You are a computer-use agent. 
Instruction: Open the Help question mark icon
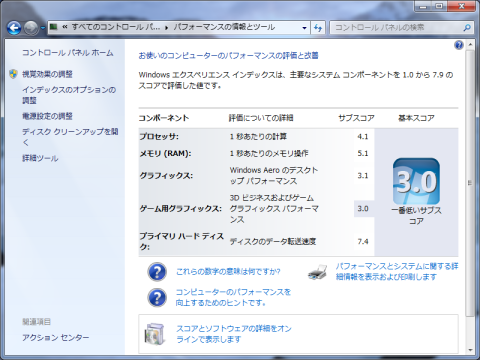click(459, 45)
